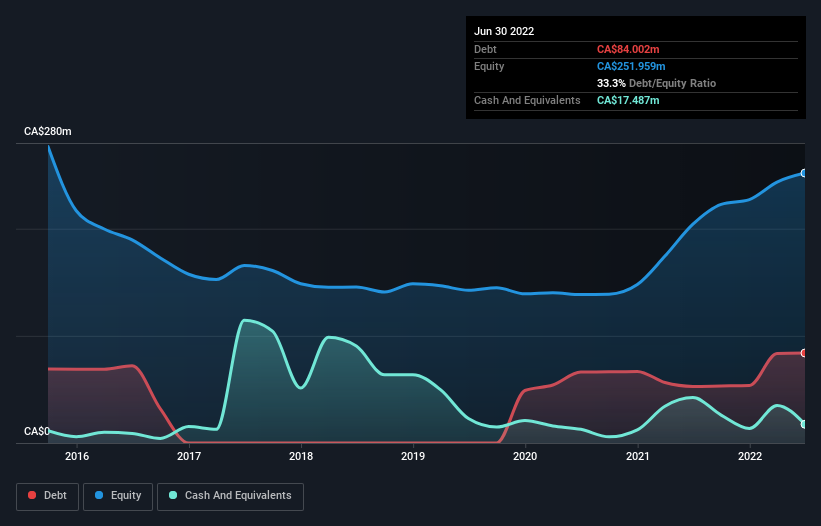This screenshot has width=821, height=526.
Task: Click the 2020 x-axis label
Action: point(525,456)
